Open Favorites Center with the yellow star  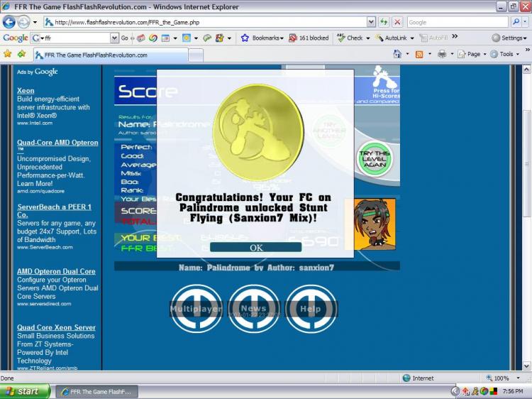[x=8, y=54]
